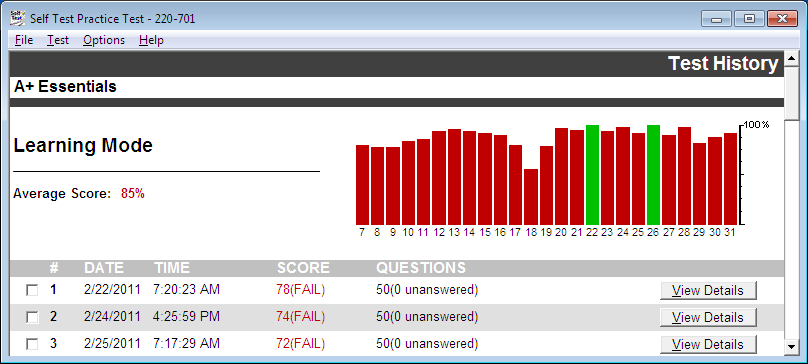The width and height of the screenshot is (808, 364).
Task: Click the scrollbar down arrow
Action: click(x=791, y=347)
